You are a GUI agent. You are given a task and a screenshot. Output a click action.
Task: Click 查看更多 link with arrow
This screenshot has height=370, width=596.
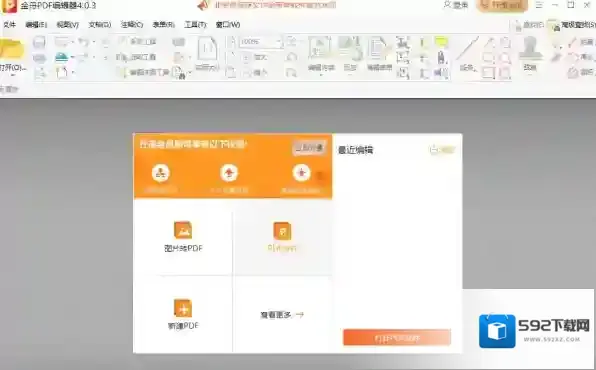(x=282, y=315)
